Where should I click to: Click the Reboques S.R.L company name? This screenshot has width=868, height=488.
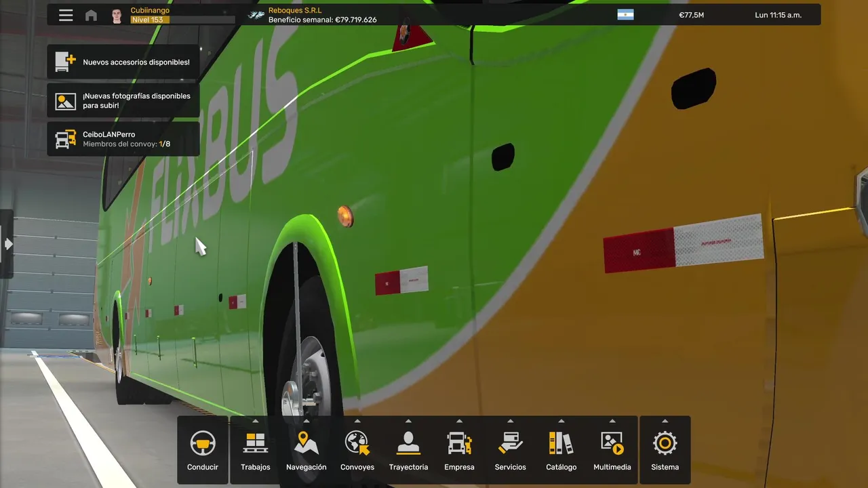(295, 10)
